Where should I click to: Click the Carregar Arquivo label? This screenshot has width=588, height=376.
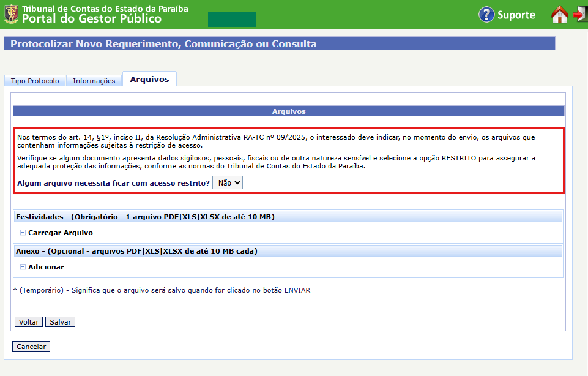pyautogui.click(x=61, y=233)
